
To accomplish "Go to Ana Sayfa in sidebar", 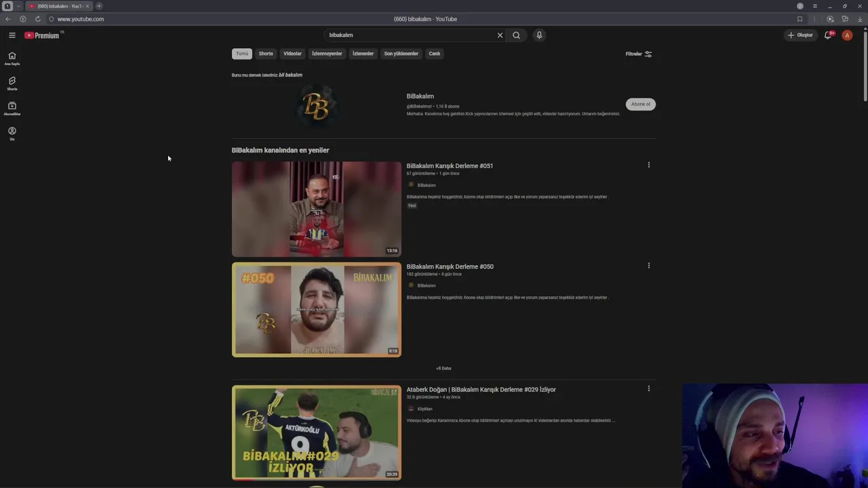I will pos(12,59).
